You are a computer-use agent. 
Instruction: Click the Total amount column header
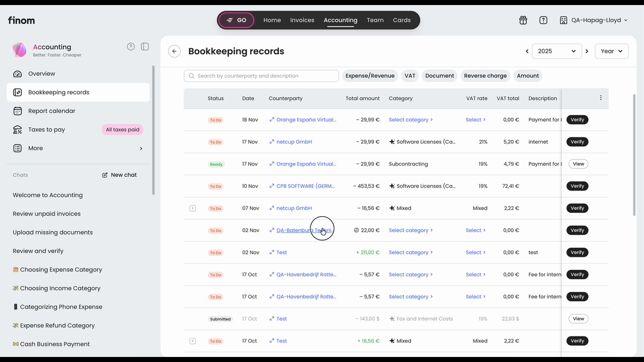coord(363,99)
